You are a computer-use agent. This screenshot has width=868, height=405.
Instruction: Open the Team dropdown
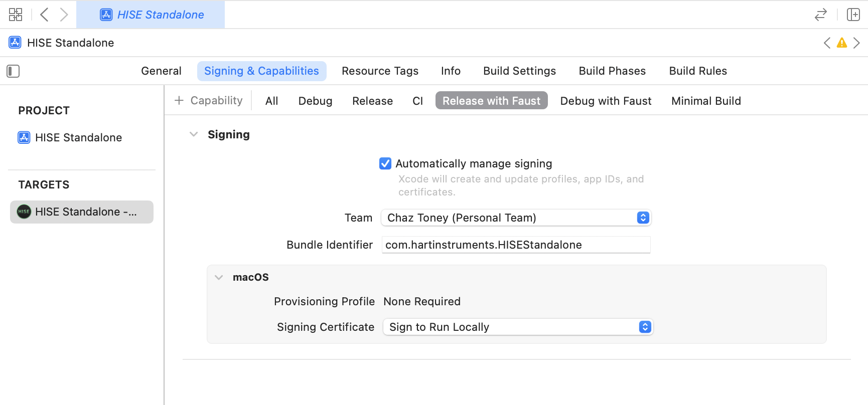[516, 218]
